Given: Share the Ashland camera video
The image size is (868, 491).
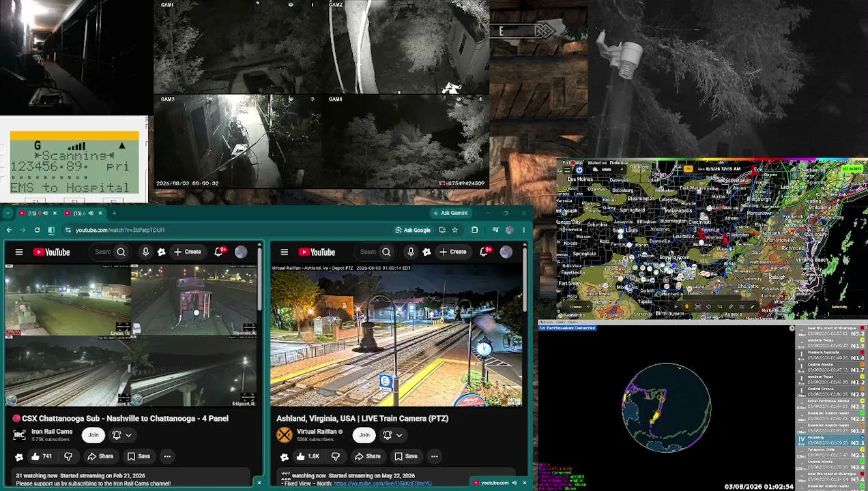Looking at the screenshot, I should click(x=368, y=456).
